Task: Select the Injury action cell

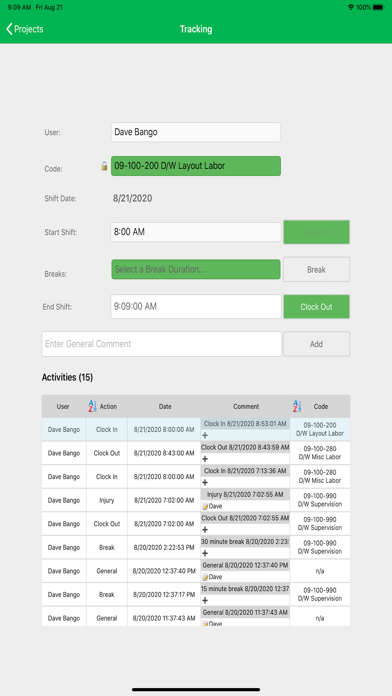Action: 107,500
